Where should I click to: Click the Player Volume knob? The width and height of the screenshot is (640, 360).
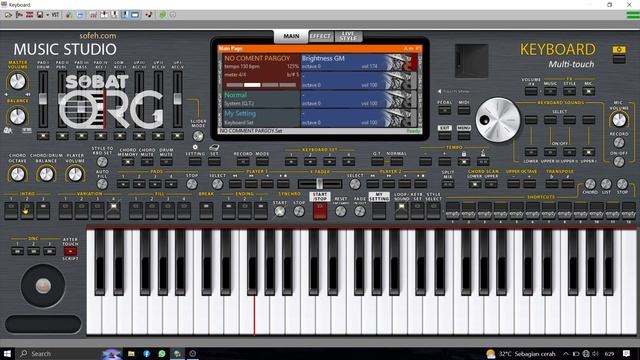point(75,174)
